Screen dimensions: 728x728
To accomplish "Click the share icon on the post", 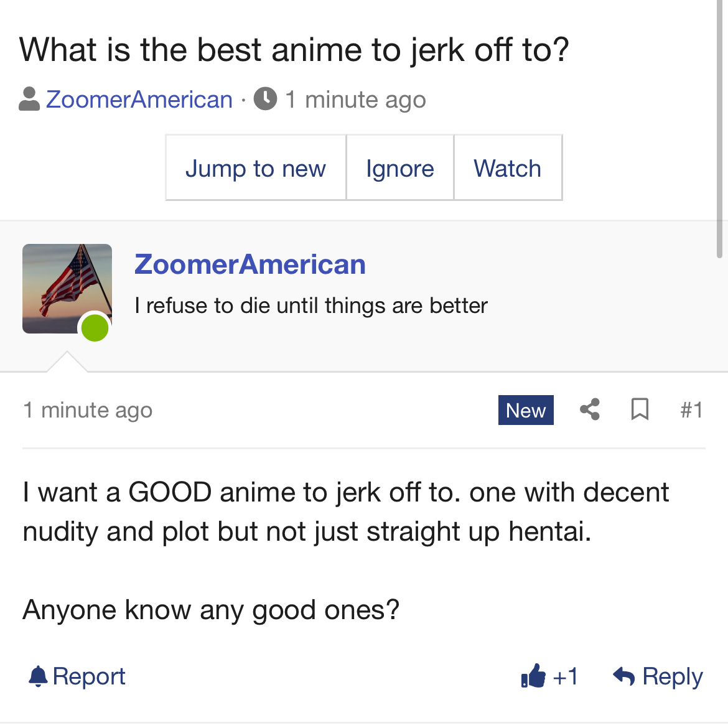I will click(590, 409).
